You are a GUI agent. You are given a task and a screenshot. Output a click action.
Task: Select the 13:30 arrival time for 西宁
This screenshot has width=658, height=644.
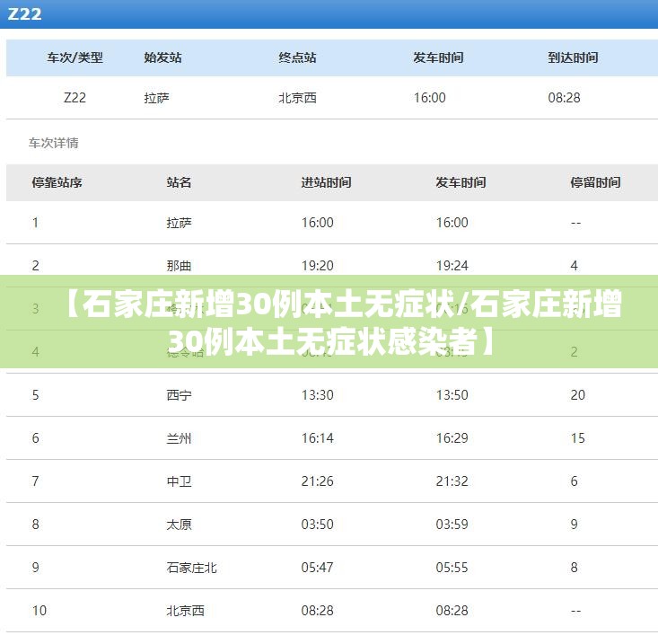[318, 395]
